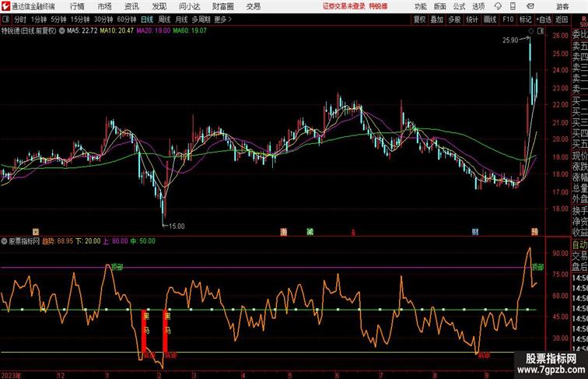Switch to the 1分钟 period tab
This screenshot has width=588, height=379.
click(x=39, y=19)
